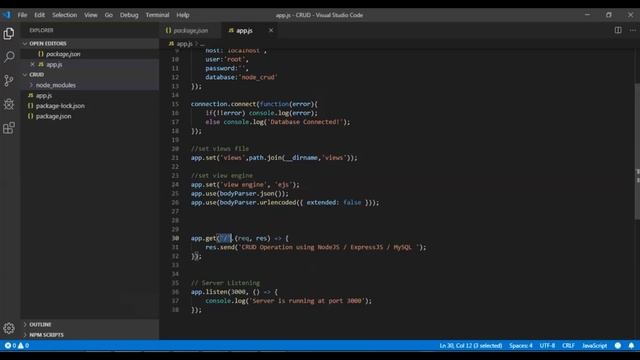This screenshot has height=360, width=640.
Task: Click the app.js breadcrumb item
Action: 184,44
